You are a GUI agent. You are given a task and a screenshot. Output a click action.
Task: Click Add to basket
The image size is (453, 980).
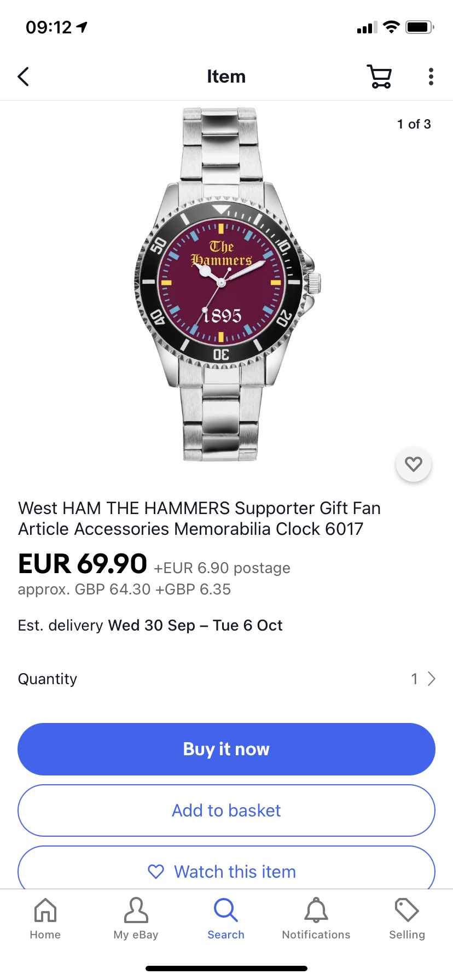226,810
